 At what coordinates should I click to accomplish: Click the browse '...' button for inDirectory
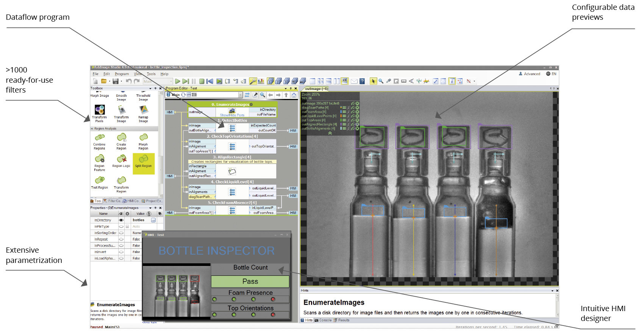coord(153,220)
